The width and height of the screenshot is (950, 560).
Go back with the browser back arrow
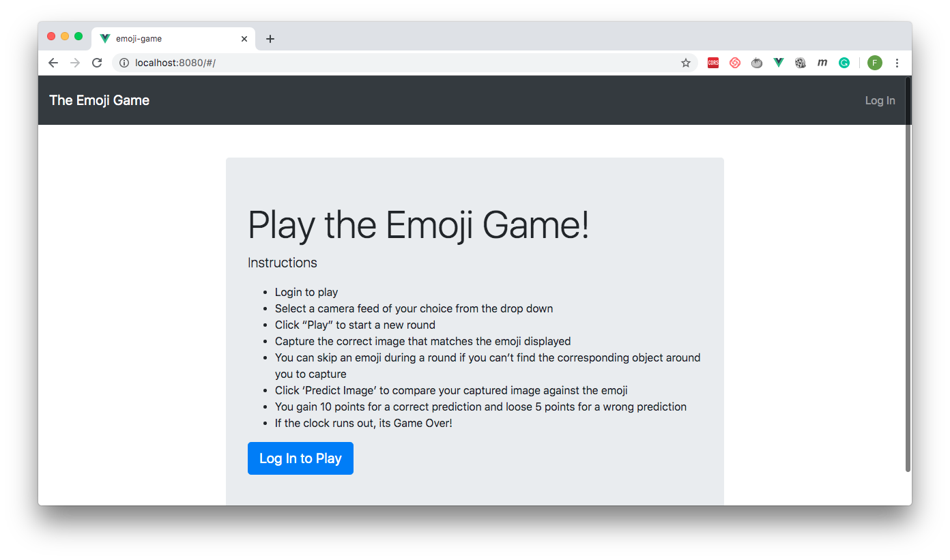click(53, 63)
